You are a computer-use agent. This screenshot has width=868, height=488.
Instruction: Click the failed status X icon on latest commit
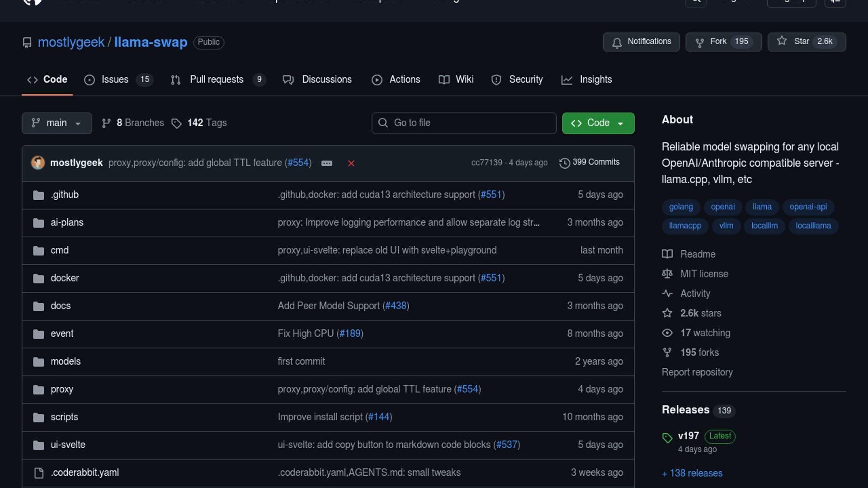click(351, 163)
